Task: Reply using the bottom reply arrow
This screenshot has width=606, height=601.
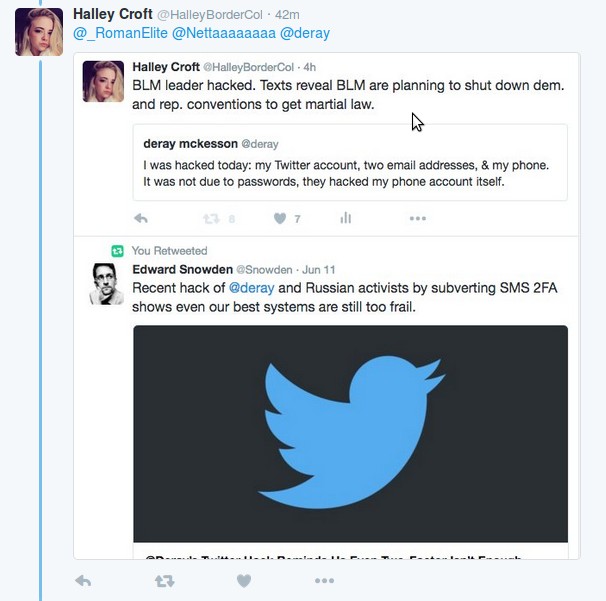Action: tap(83, 581)
